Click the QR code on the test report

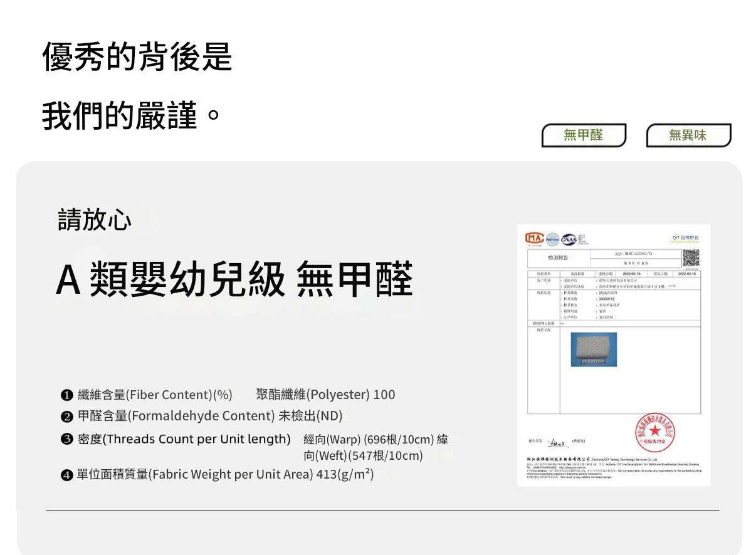click(691, 257)
